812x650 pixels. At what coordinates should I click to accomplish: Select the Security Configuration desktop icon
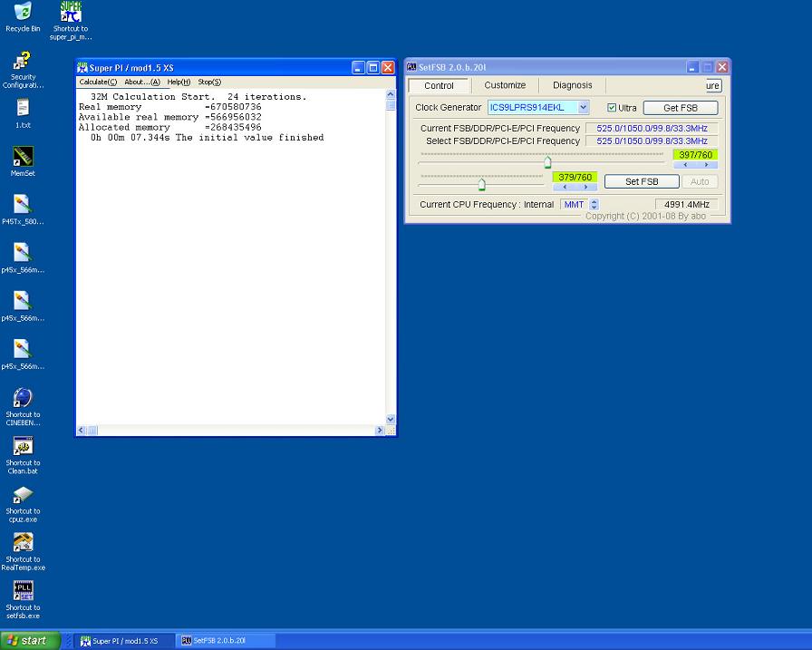(x=23, y=70)
